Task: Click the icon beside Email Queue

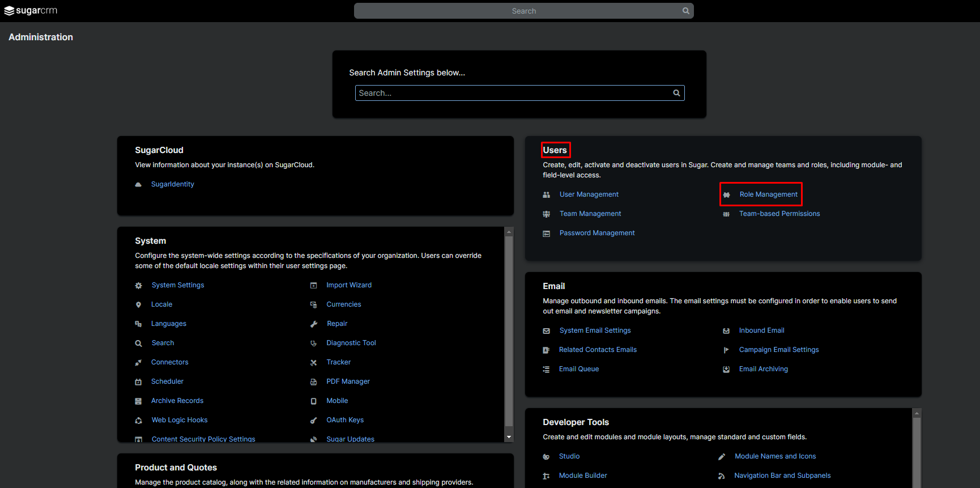Action: pyautogui.click(x=546, y=370)
